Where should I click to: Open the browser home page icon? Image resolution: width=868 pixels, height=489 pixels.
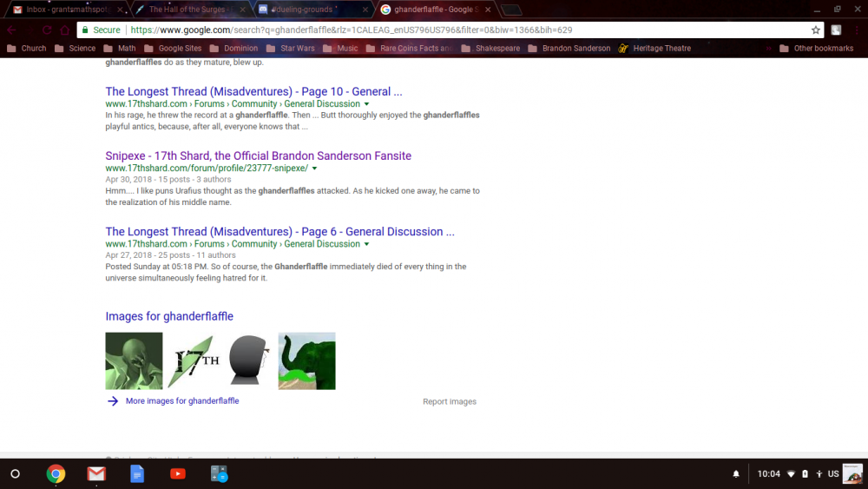point(65,30)
